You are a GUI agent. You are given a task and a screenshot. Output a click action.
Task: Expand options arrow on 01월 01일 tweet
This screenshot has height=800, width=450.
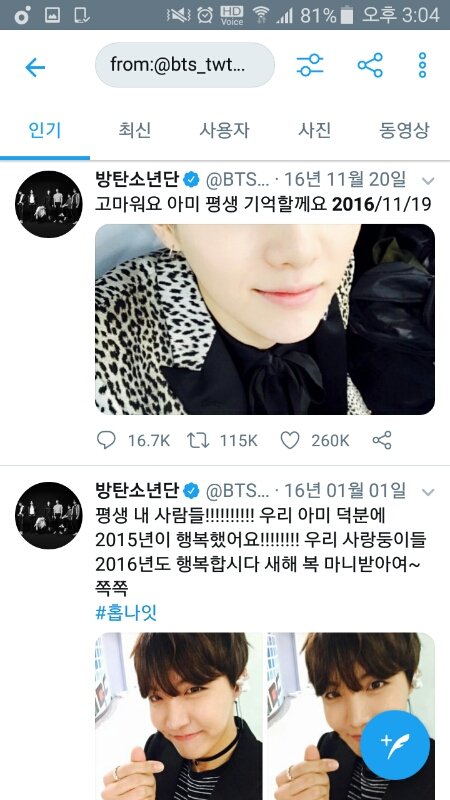coord(428,492)
